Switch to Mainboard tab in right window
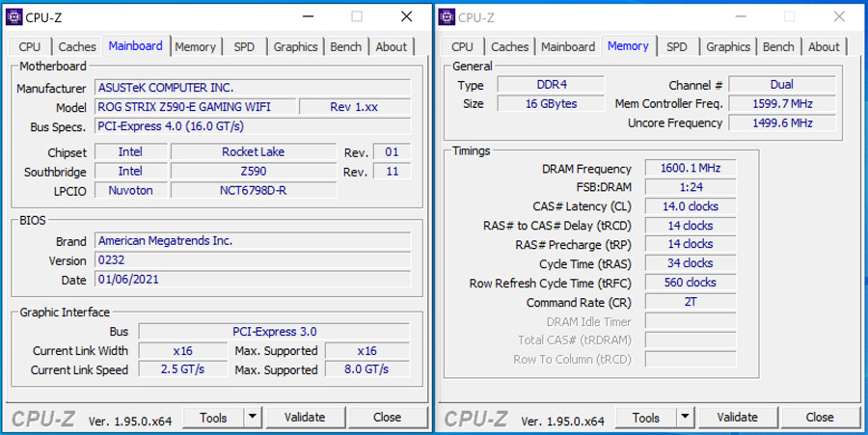Screen dimensions: 868x435 point(568,47)
